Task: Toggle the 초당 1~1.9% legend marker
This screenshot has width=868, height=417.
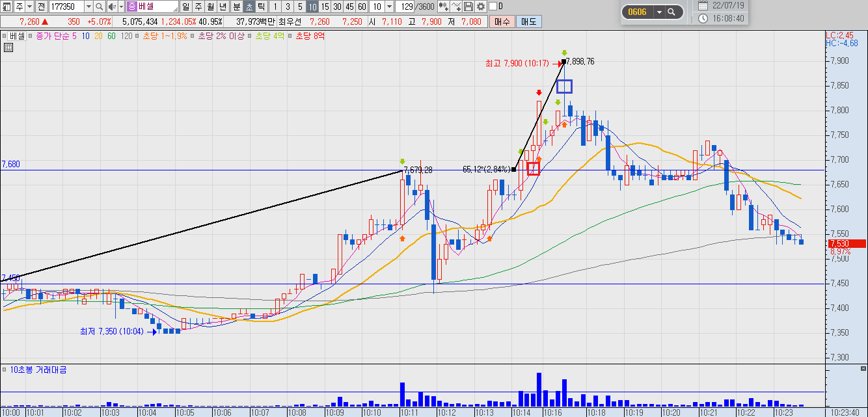Action: tap(137, 36)
